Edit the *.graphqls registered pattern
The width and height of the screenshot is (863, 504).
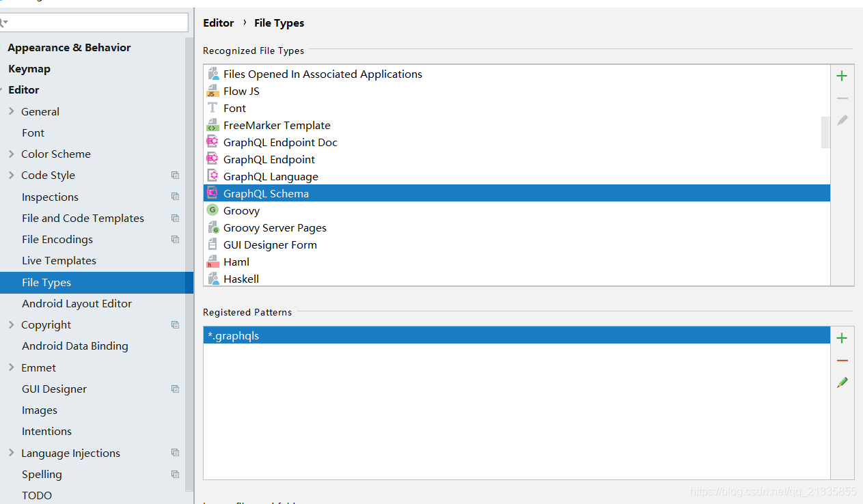pos(842,382)
